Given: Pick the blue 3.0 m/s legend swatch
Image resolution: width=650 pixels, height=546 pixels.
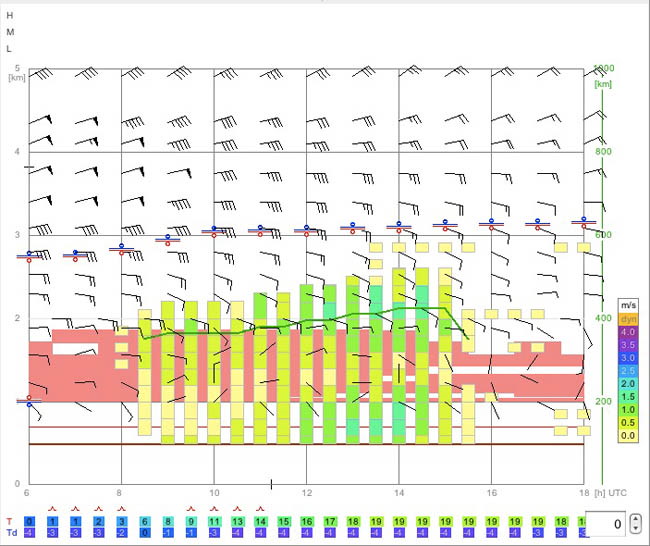Looking at the screenshot, I should tap(628, 358).
